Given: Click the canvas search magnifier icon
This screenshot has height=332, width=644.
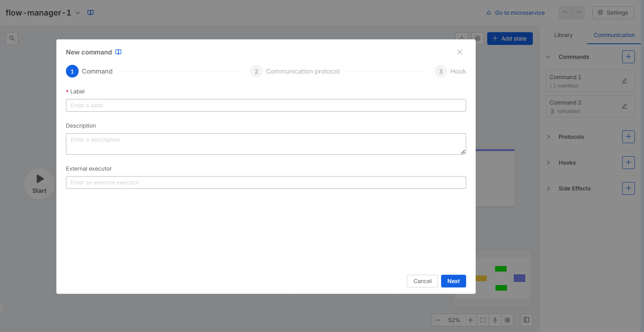Looking at the screenshot, I should coord(12,39).
